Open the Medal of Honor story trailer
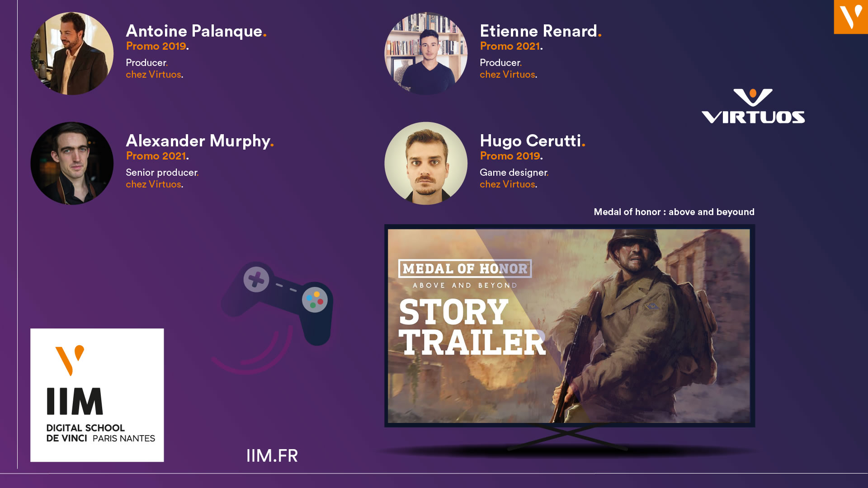Image resolution: width=868 pixels, height=488 pixels. (x=569, y=326)
